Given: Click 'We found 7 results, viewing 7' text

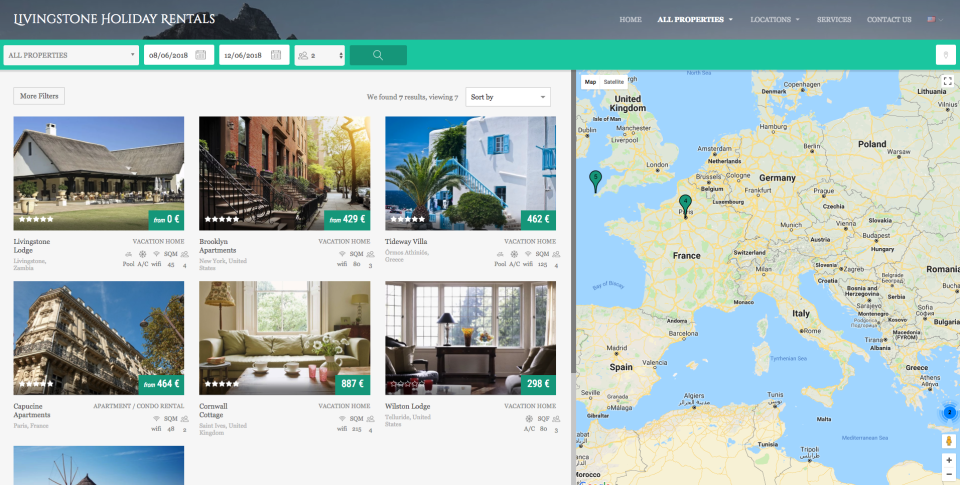Looking at the screenshot, I should [x=412, y=97].
